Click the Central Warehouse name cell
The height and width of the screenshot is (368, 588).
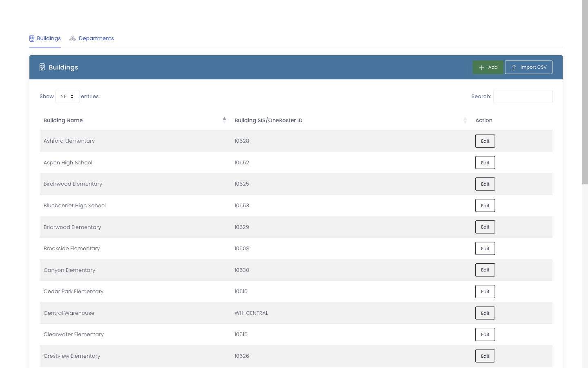pyautogui.click(x=135, y=313)
